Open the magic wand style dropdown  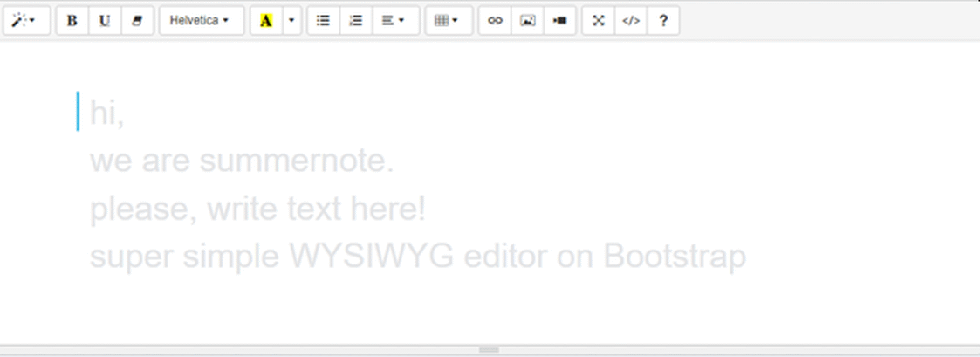25,21
